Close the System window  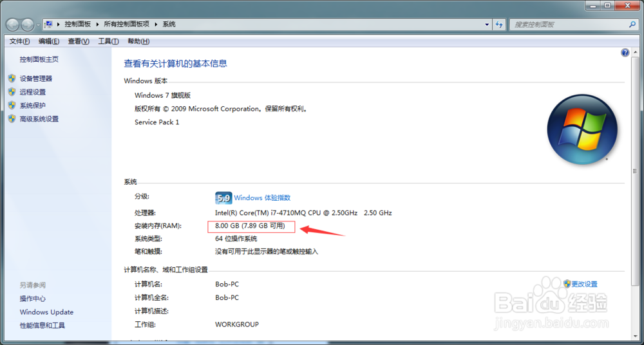[627, 5]
